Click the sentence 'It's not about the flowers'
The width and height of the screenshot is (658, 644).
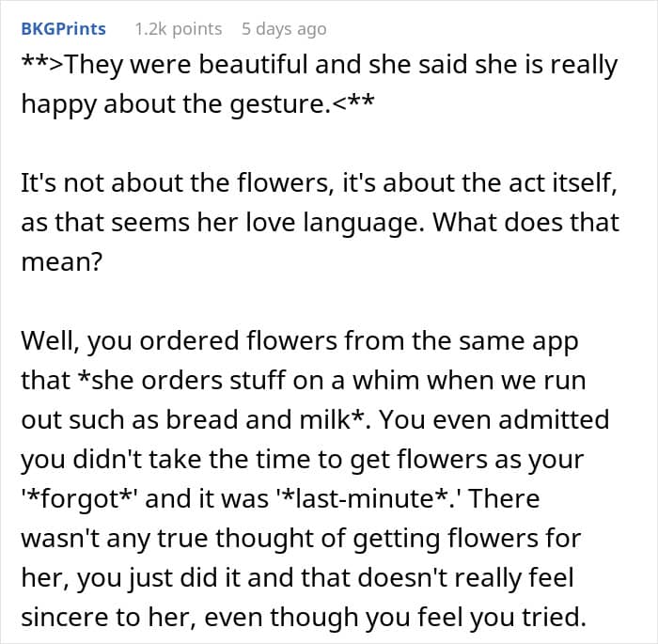tap(175, 183)
